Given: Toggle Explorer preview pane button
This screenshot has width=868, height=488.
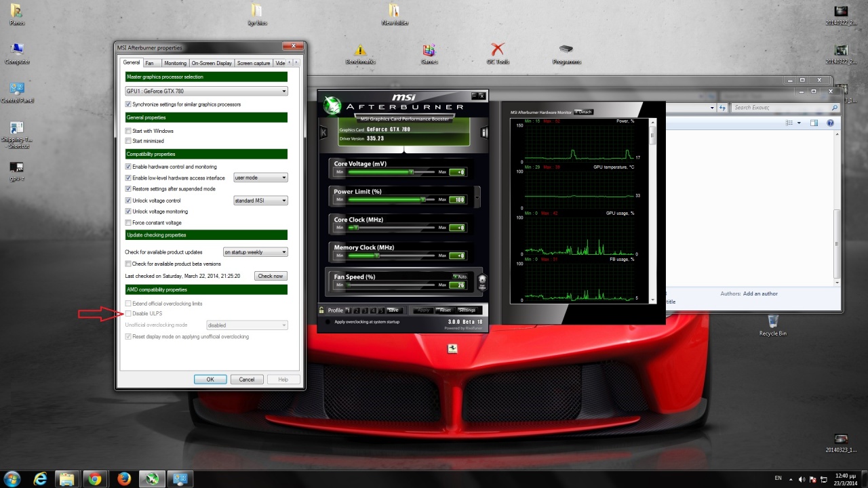Looking at the screenshot, I should click(814, 123).
